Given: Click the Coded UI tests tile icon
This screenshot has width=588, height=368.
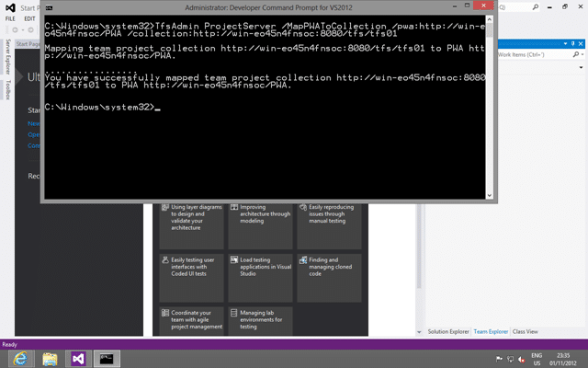Looking at the screenshot, I should (165, 259).
